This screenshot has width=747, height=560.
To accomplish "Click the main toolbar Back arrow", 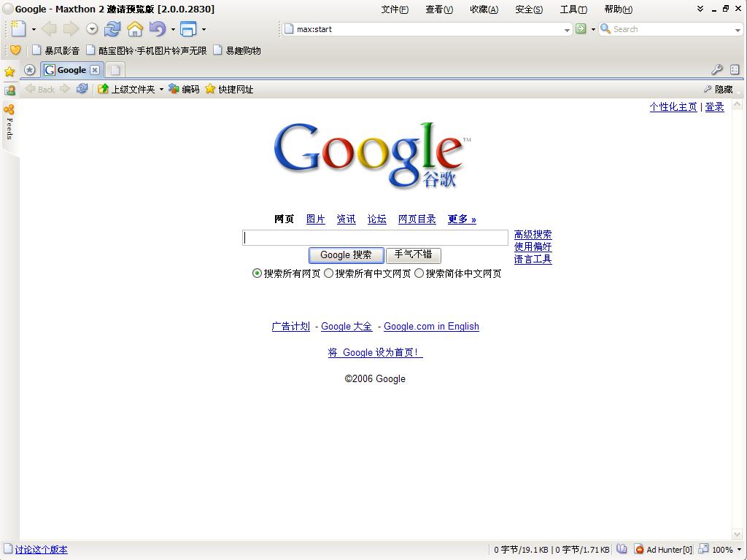I will (49, 29).
